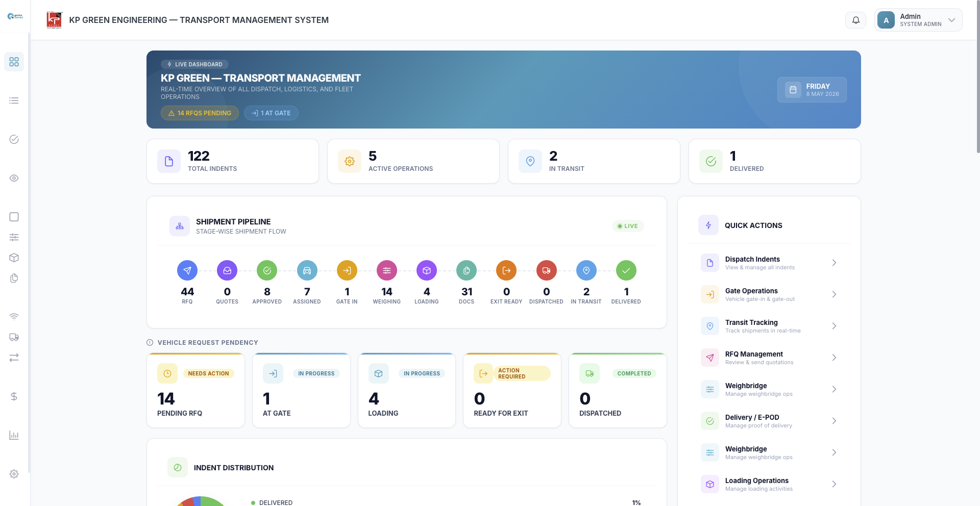Select the Weighing stage icon
980x506 pixels.
pos(387,270)
